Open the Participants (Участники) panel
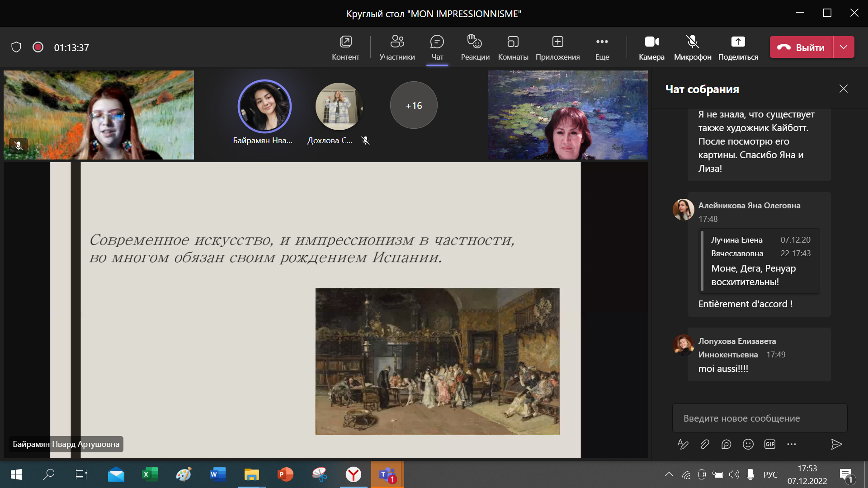Image resolution: width=868 pixels, height=488 pixels. [x=397, y=47]
